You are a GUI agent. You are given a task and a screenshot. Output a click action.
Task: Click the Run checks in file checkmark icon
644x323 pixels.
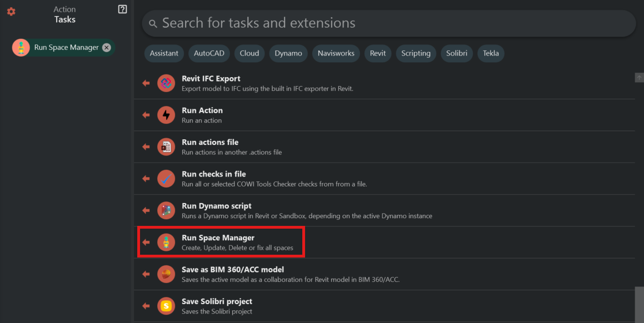(x=166, y=179)
